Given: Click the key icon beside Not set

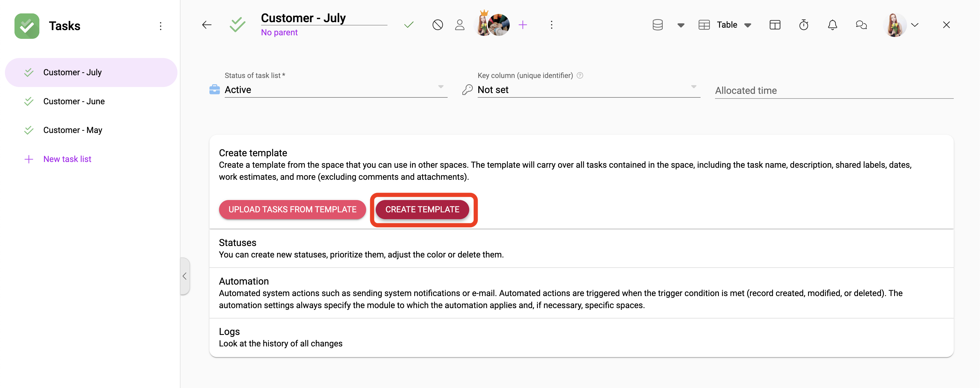Looking at the screenshot, I should (467, 89).
